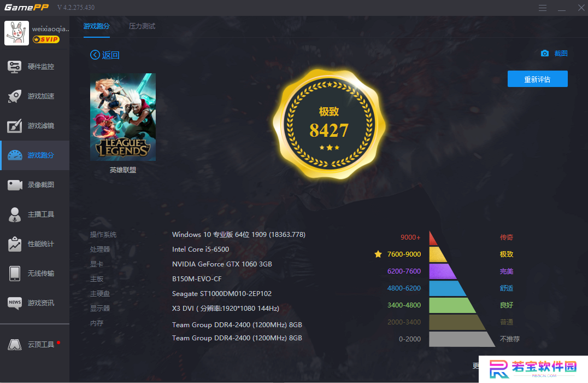This screenshot has width=588, height=383.
Task: Click the GamePP logo
Action: tap(26, 8)
